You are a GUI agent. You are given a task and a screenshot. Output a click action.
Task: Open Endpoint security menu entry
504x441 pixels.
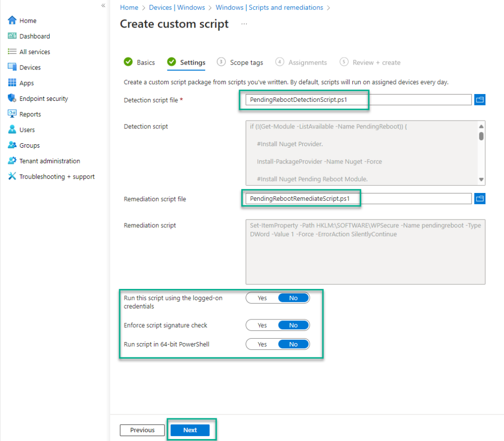[x=44, y=98]
